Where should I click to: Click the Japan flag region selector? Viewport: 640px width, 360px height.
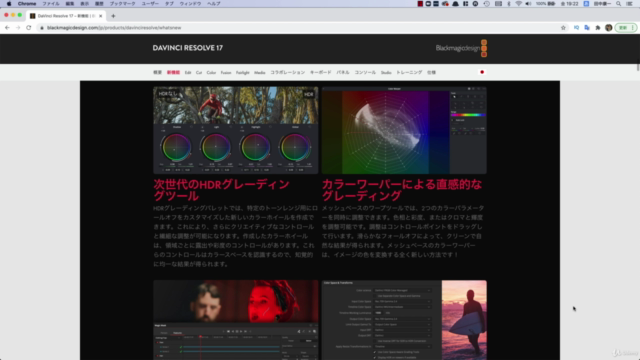[482, 72]
